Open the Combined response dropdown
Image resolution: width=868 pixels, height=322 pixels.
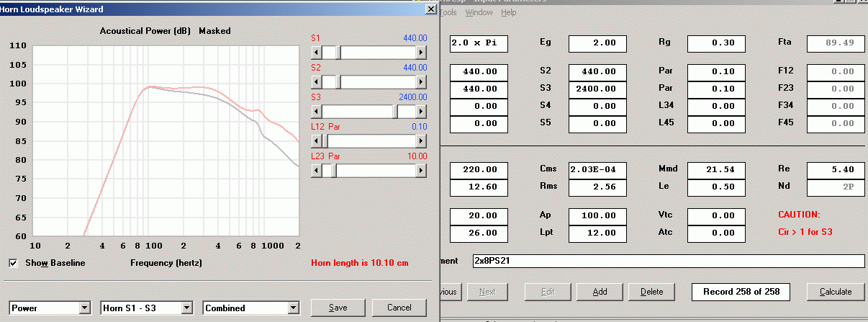(x=293, y=308)
